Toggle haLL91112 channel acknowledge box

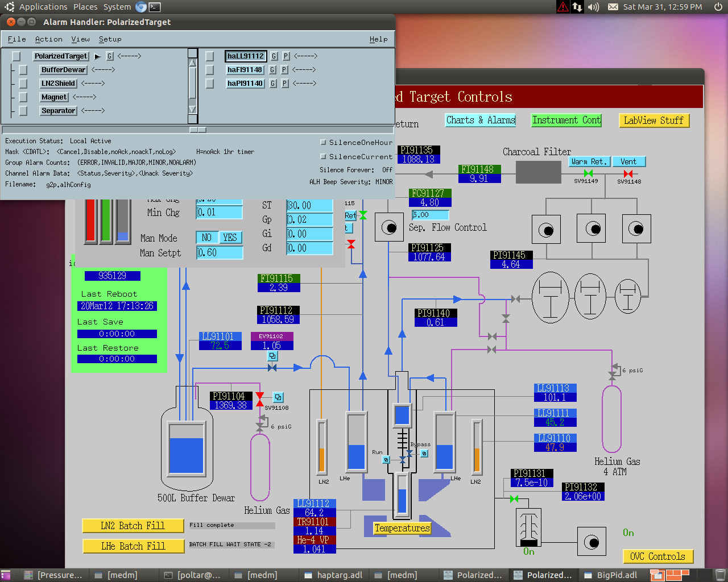(209, 56)
